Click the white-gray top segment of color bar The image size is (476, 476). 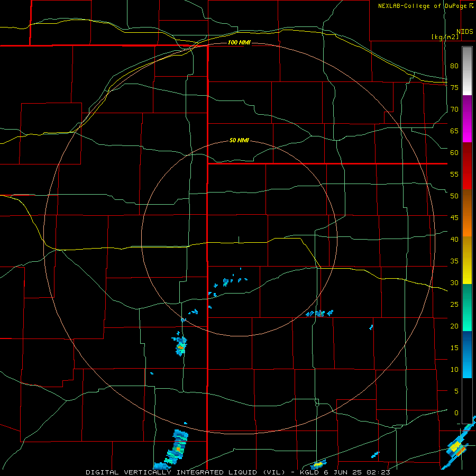[x=467, y=71]
